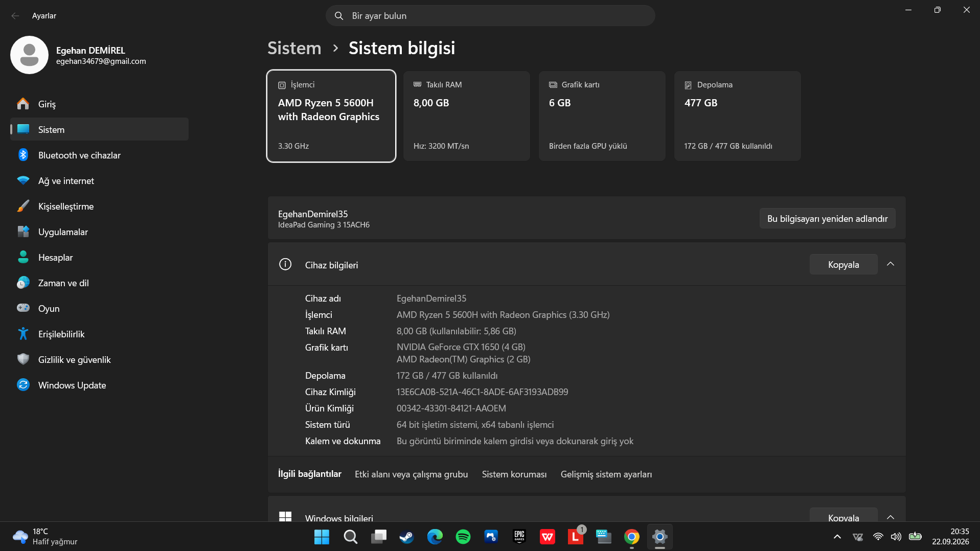Open the Windows Start menu
This screenshot has height=551, width=980.
[x=322, y=537]
